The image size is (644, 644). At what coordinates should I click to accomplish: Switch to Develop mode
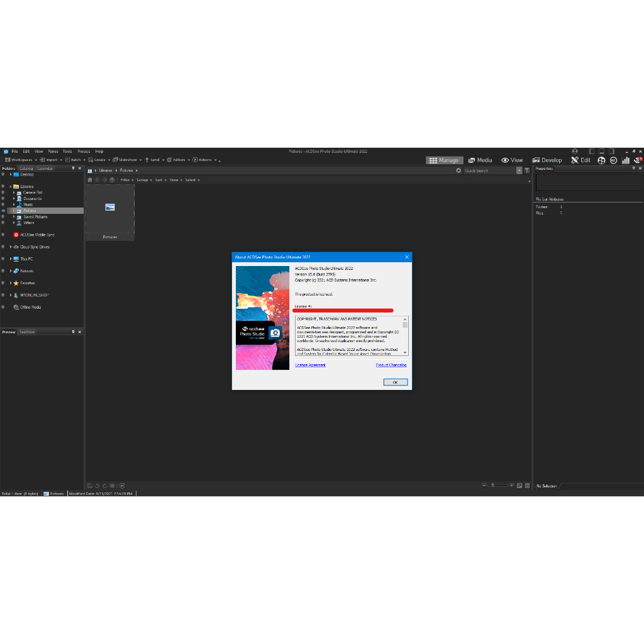tap(547, 160)
